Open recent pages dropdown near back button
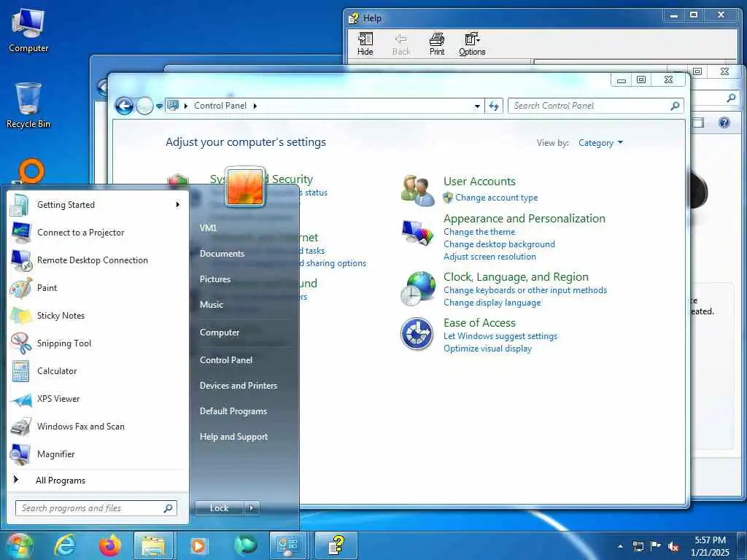747x560 pixels. point(159,106)
